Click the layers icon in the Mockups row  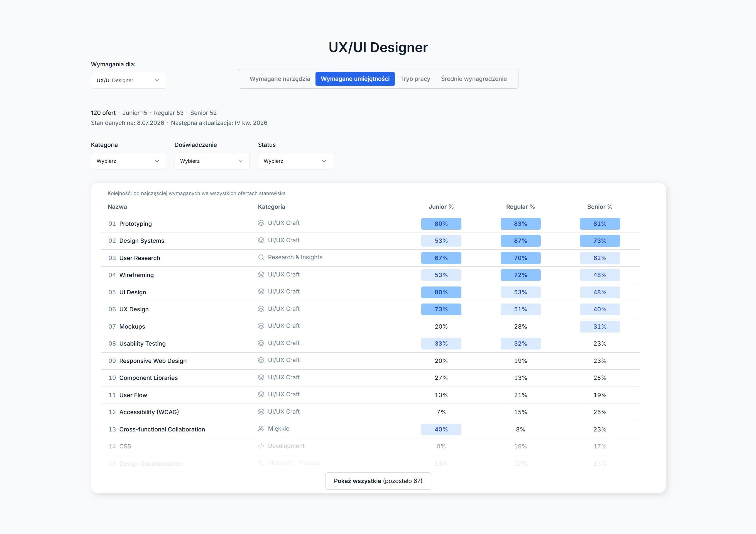click(x=261, y=326)
